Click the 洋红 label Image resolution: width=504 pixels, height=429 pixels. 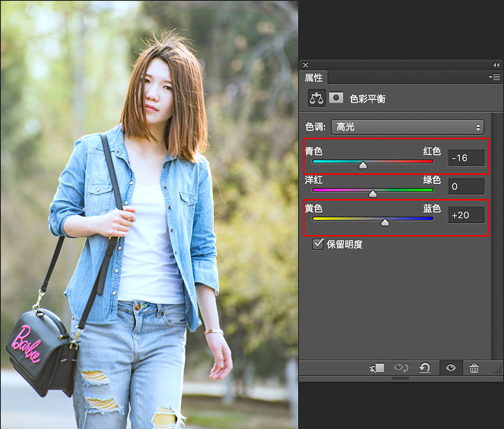[314, 180]
